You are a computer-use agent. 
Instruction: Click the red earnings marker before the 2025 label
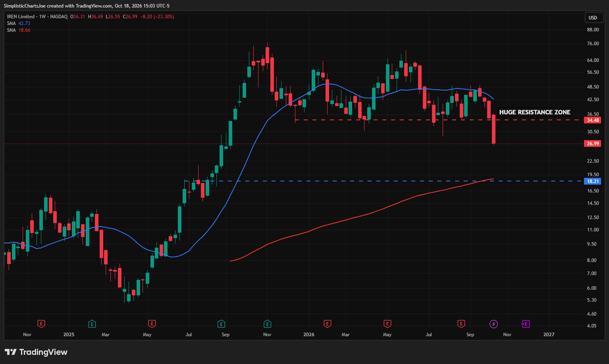pos(41,324)
